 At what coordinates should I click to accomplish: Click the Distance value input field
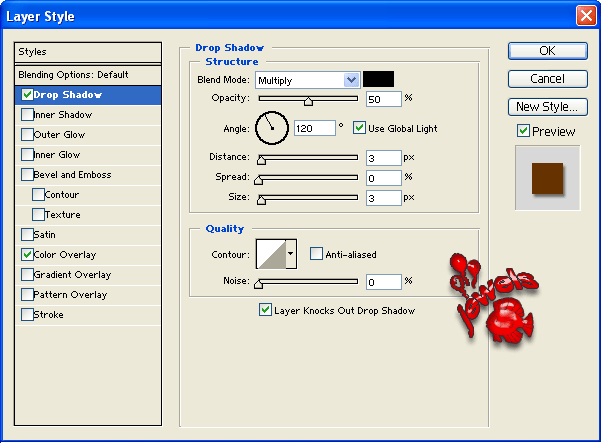(x=382, y=158)
